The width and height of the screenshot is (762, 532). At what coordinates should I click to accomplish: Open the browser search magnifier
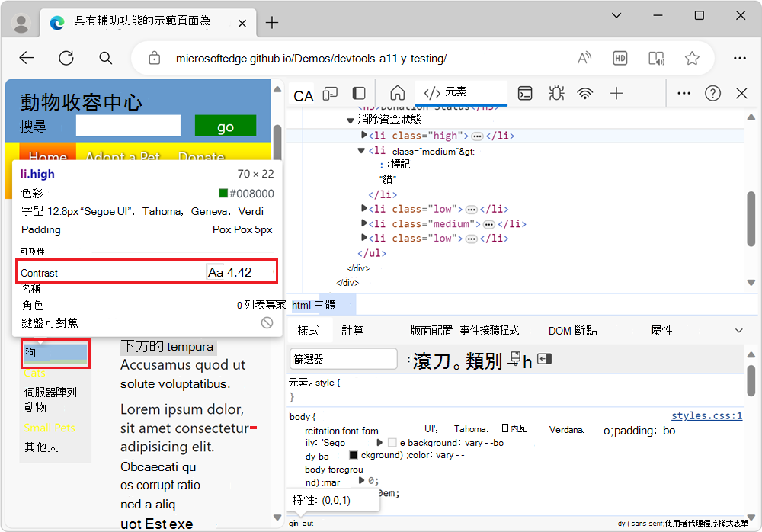point(105,59)
